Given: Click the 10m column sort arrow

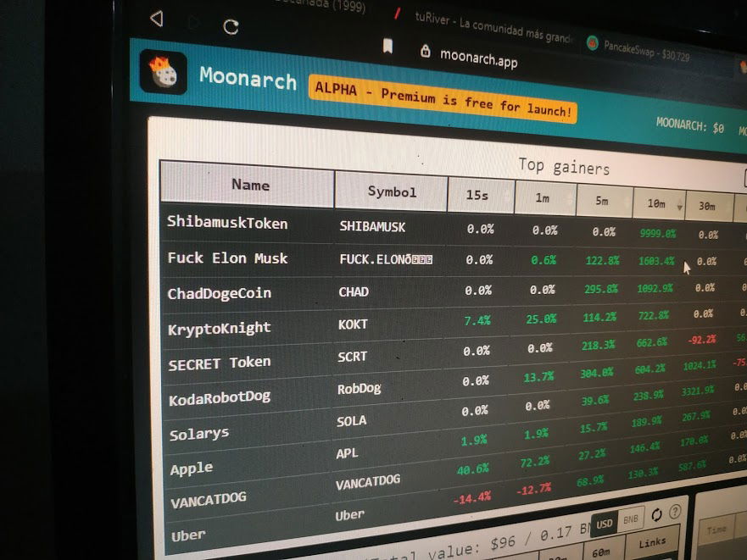Looking at the screenshot, I should [680, 208].
